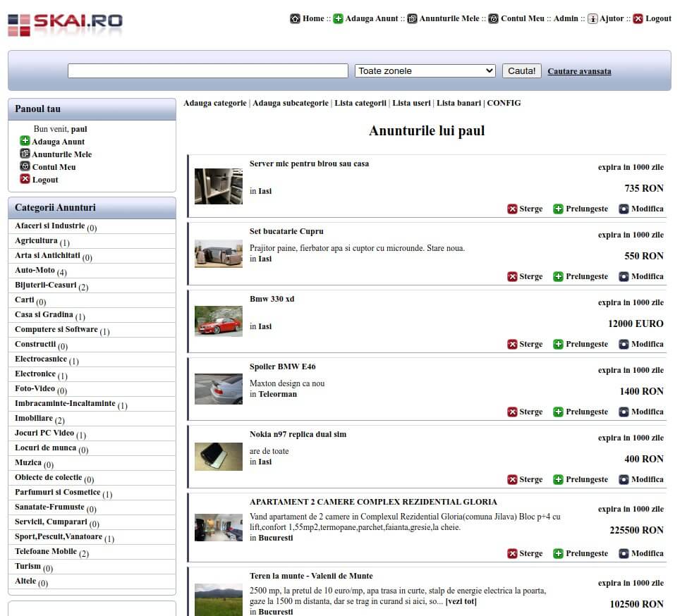
Task: Click the Server mic pentru birou thumbnail
Action: (x=219, y=187)
